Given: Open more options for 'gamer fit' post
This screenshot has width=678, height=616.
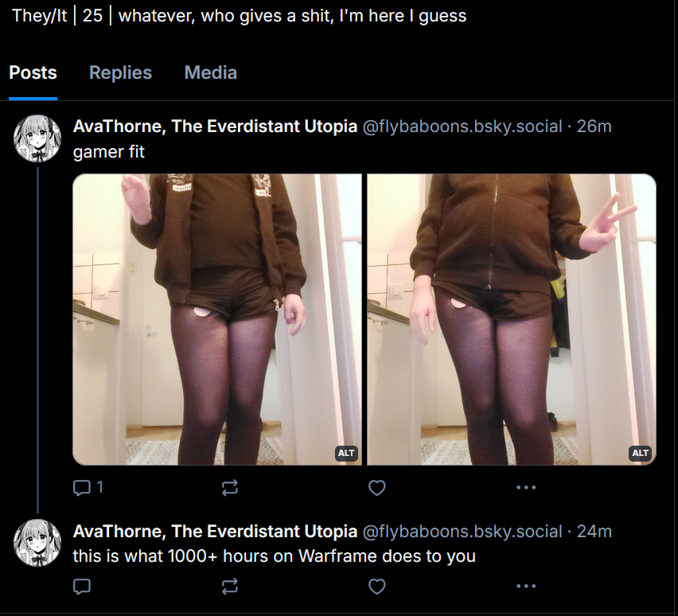Looking at the screenshot, I should coord(526,488).
